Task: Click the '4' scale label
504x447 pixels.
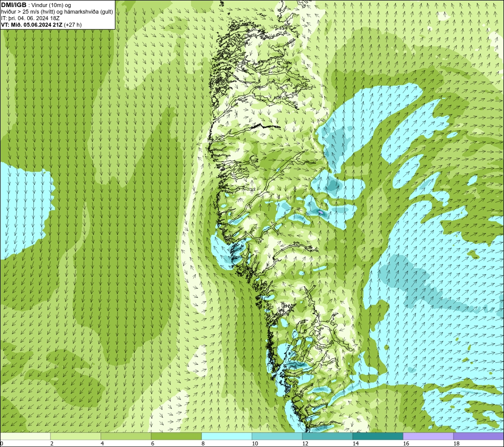Action: click(x=102, y=443)
